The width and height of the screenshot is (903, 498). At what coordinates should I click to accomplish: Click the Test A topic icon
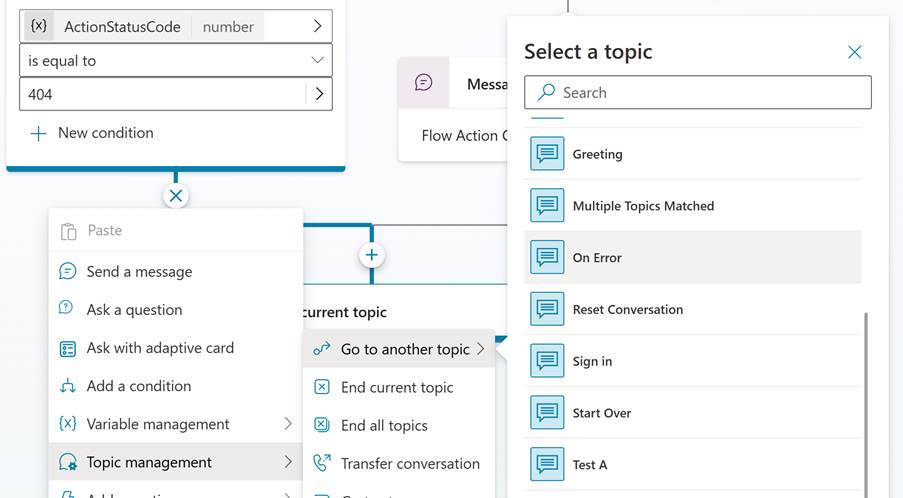tap(547, 465)
